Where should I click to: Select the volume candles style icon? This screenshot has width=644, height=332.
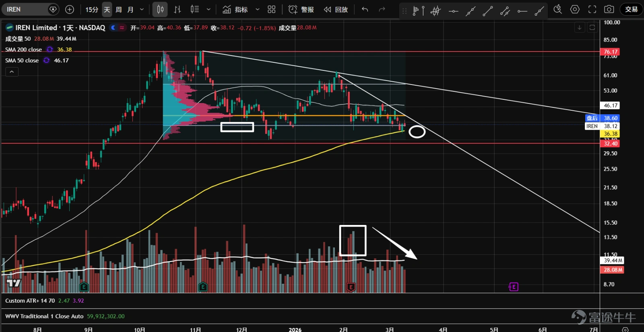pyautogui.click(x=195, y=9)
